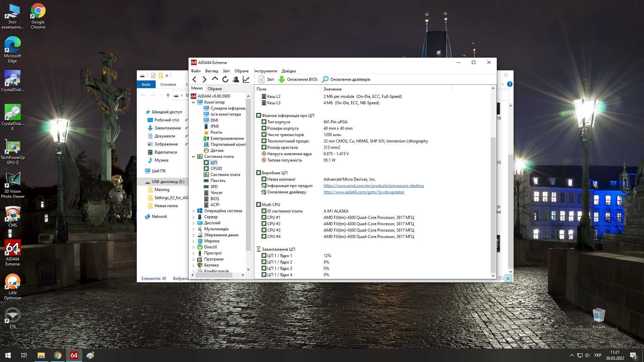Click the details pane vertical scrollbar
This screenshot has width=644, height=362.
pos(493,204)
